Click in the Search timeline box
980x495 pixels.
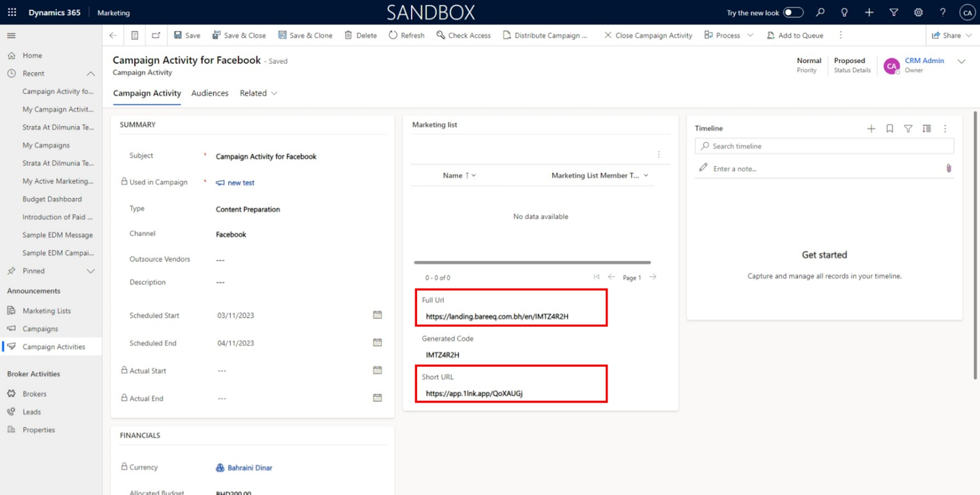[825, 146]
